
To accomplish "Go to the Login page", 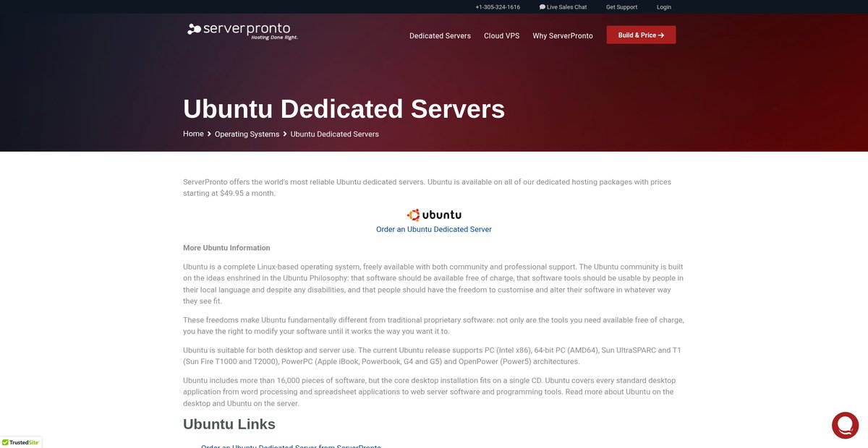I will pos(664,7).
